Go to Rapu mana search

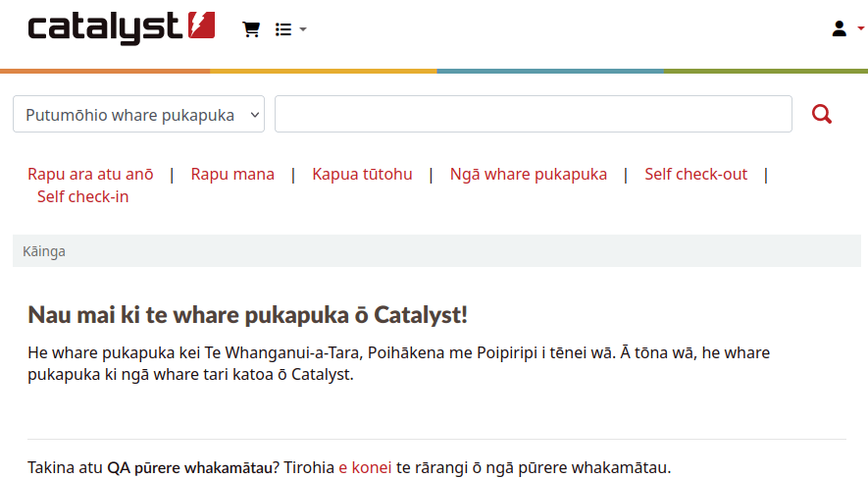tap(232, 174)
